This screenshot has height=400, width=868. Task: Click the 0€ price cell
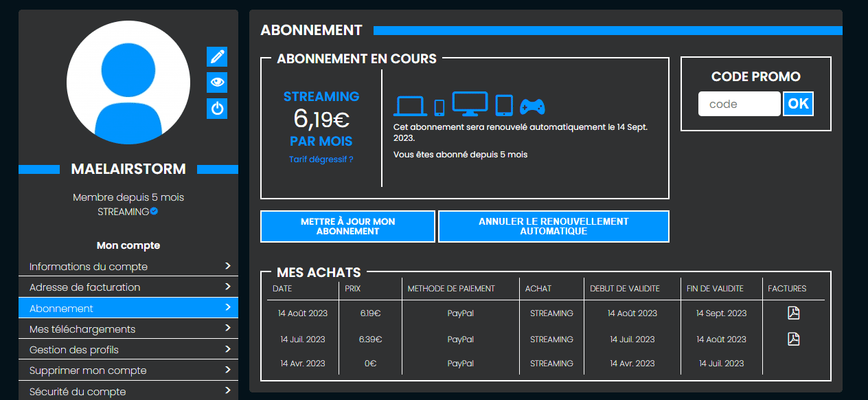coord(371,363)
